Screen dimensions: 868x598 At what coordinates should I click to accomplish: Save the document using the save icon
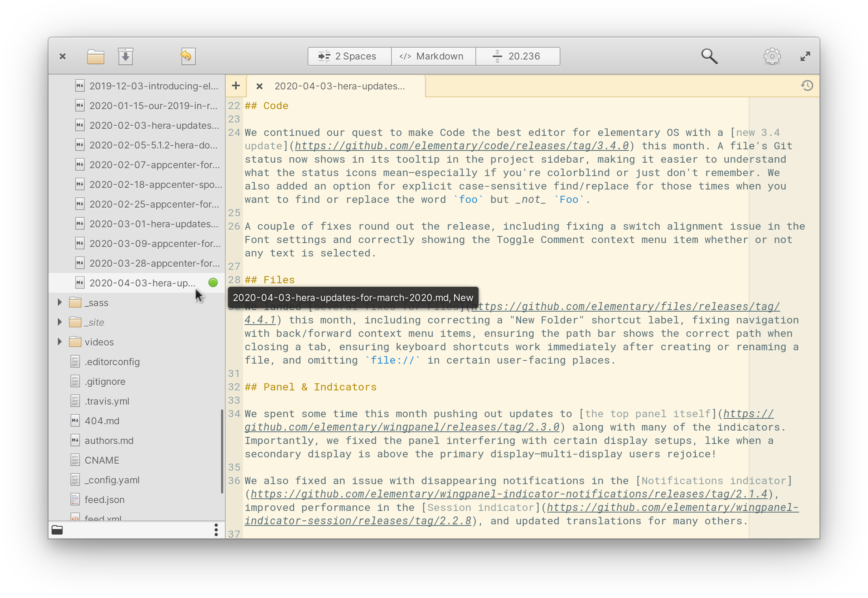pos(126,56)
